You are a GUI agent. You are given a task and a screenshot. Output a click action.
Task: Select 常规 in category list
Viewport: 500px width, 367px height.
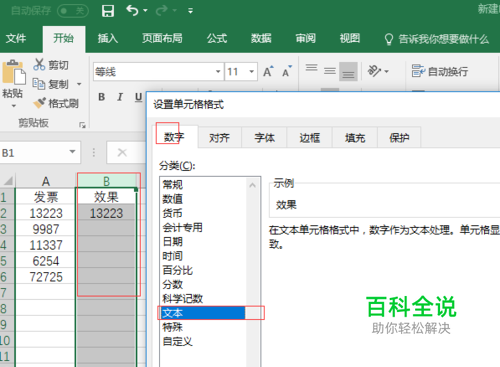(203, 184)
